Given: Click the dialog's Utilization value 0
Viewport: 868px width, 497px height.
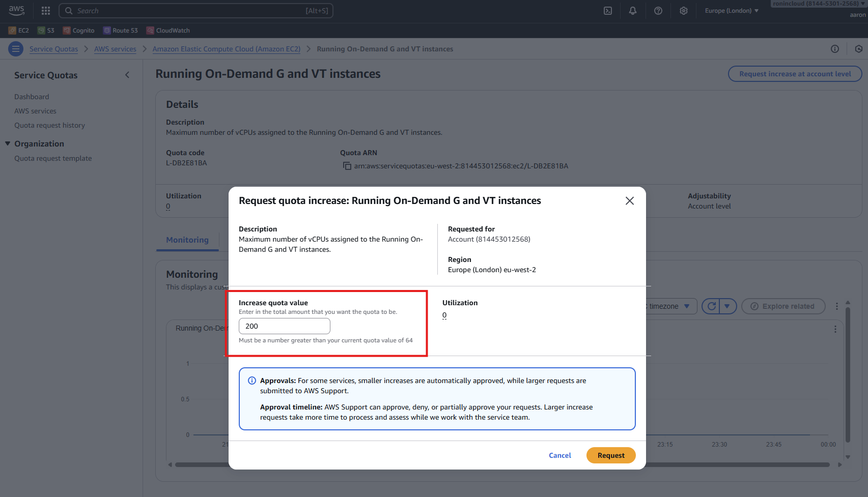Looking at the screenshot, I should tap(444, 315).
